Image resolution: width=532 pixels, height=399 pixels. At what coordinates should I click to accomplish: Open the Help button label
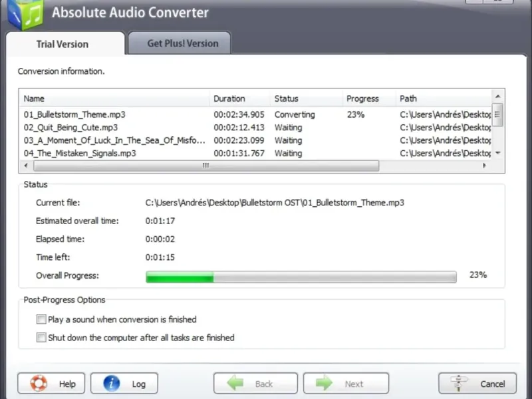67,384
